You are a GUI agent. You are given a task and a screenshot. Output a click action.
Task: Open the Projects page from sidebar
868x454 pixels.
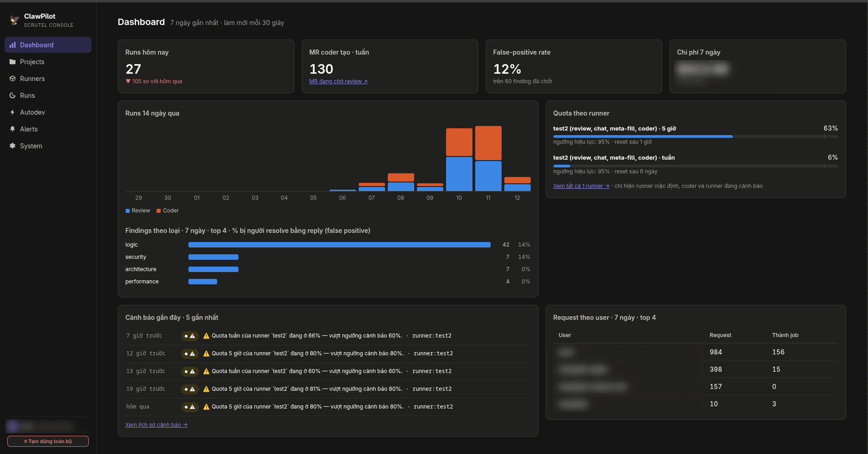click(48, 62)
